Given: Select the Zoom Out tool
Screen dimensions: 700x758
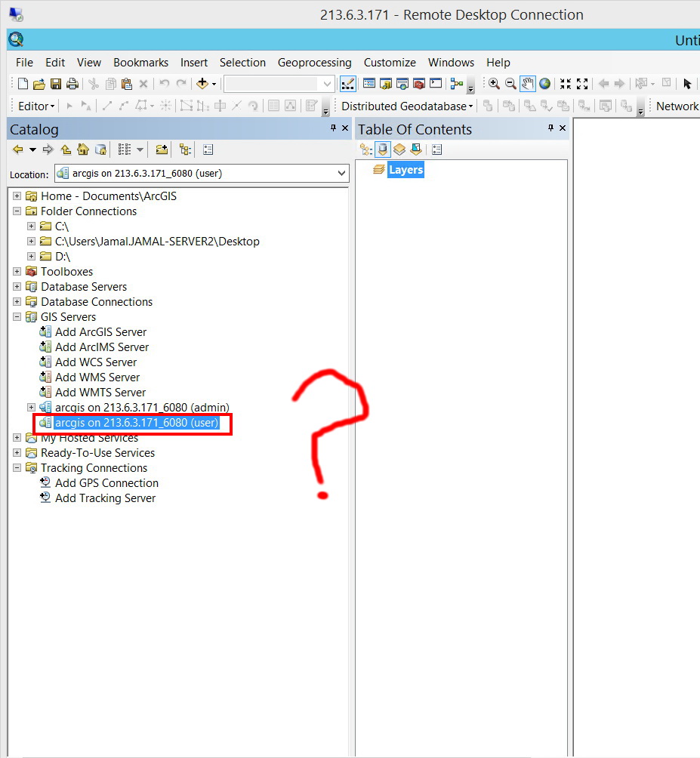Looking at the screenshot, I should pos(510,84).
